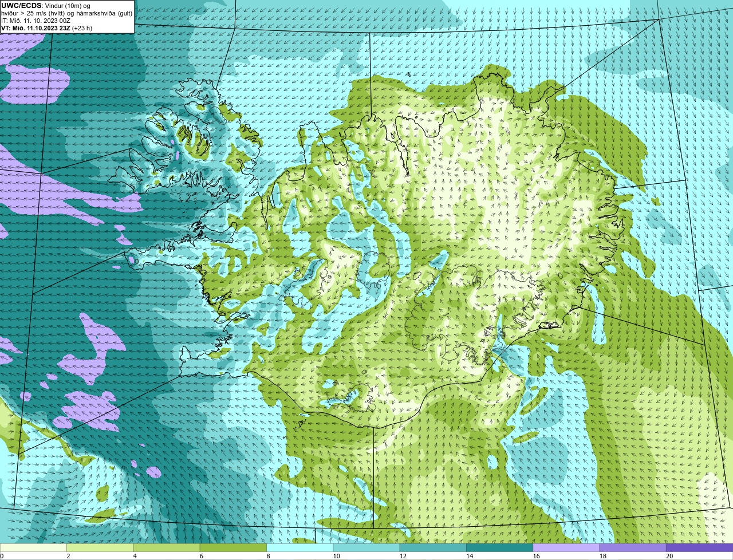733x560 pixels.
Task: Click the dark teal 14–16 scale swatch
Action: point(499,548)
